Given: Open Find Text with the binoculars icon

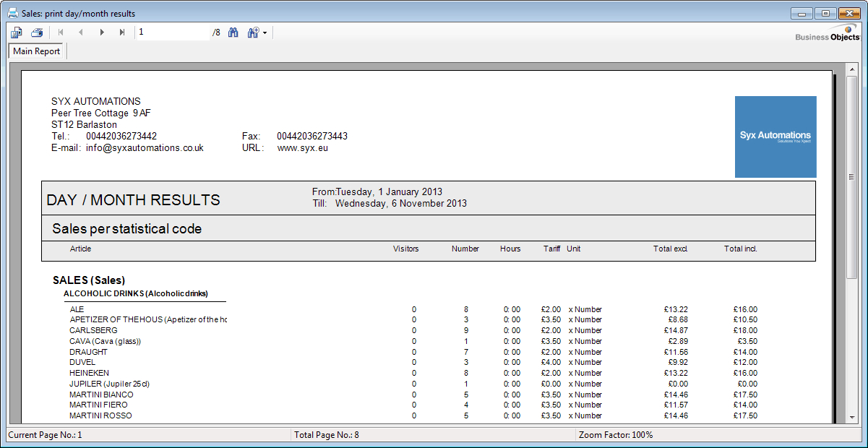Looking at the screenshot, I should [x=233, y=32].
